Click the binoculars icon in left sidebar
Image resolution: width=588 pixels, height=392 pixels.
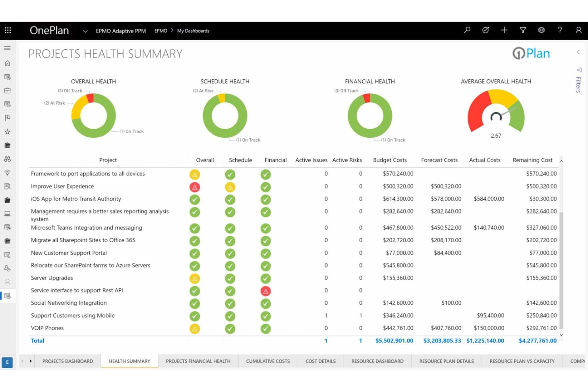point(7,159)
